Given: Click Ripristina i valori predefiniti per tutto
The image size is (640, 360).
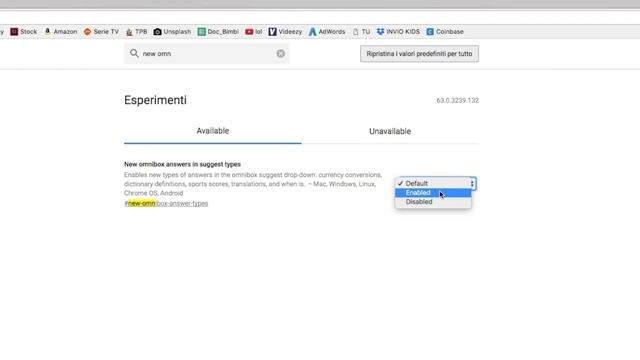Looking at the screenshot, I should click(x=419, y=53).
